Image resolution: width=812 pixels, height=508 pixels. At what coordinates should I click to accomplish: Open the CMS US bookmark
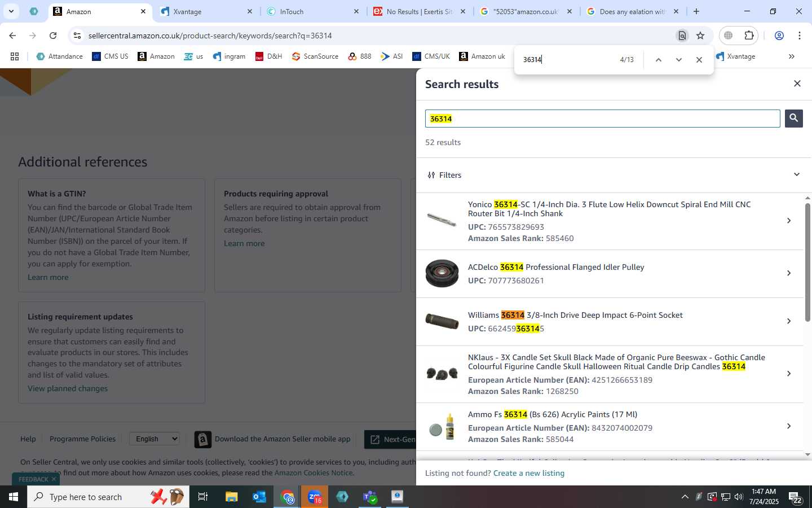tap(111, 56)
